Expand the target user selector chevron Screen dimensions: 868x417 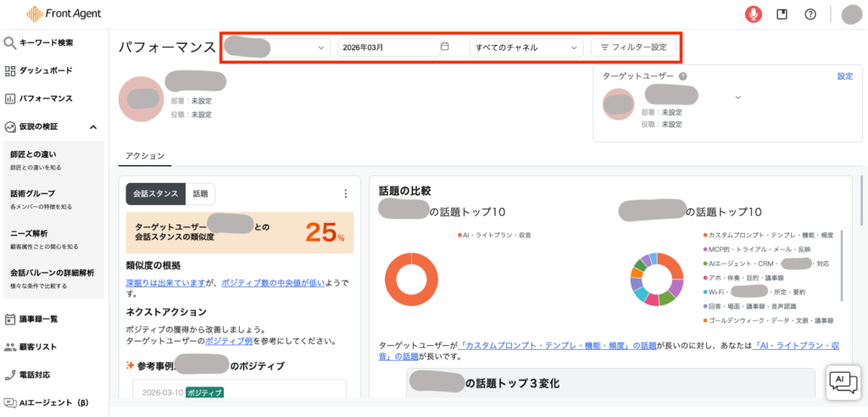tap(737, 97)
